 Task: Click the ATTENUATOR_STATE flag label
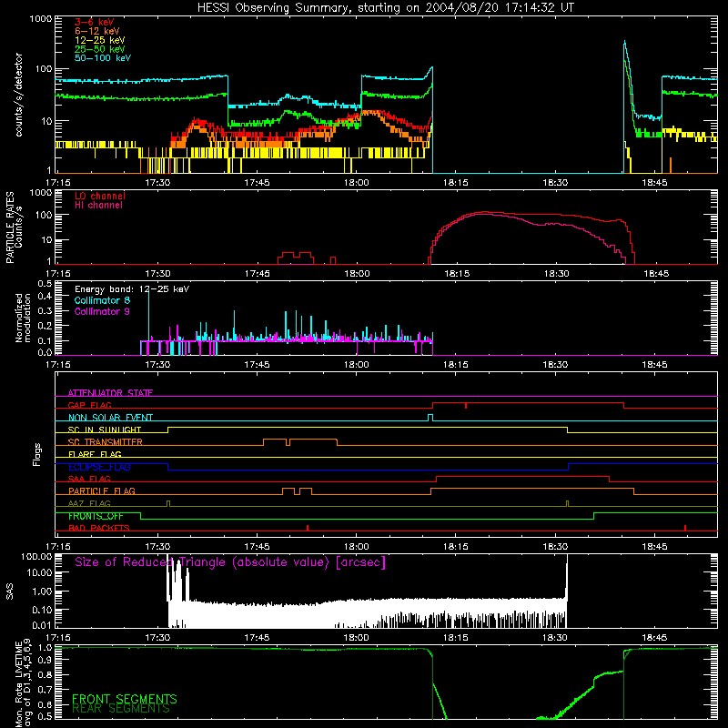(x=110, y=393)
